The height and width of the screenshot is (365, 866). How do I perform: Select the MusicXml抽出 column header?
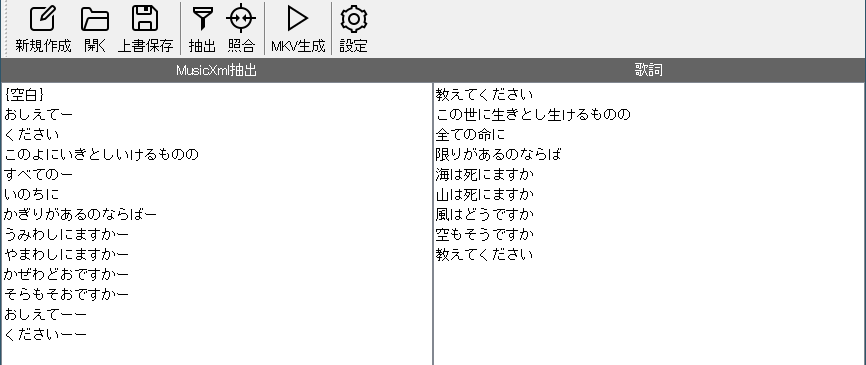point(216,70)
